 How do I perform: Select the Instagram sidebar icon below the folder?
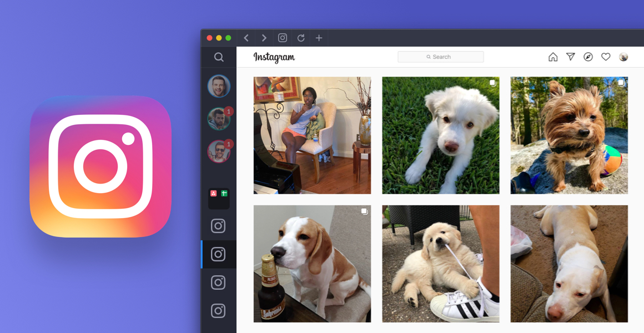(218, 226)
